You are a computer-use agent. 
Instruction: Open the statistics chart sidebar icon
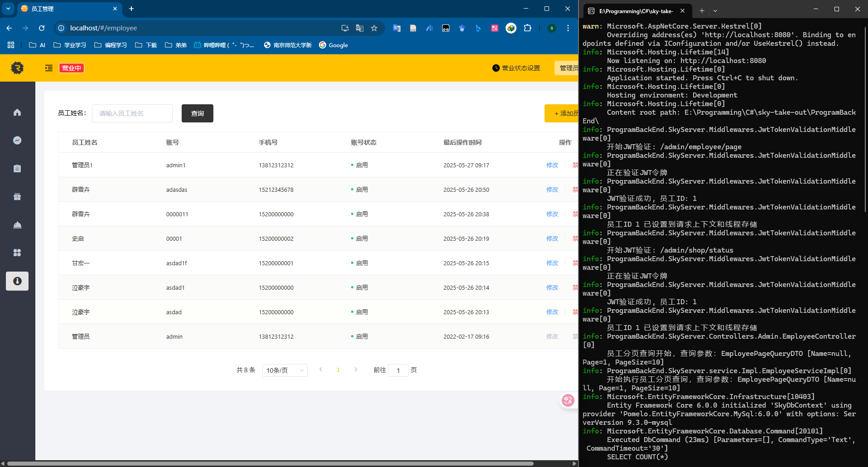click(x=17, y=141)
